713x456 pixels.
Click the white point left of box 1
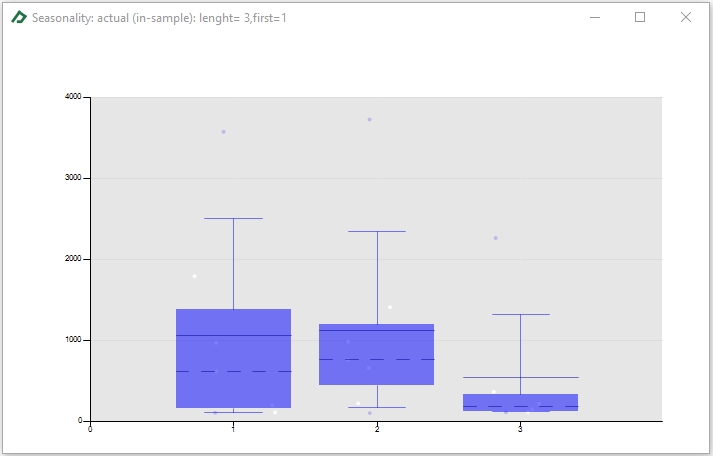pyautogui.click(x=195, y=276)
